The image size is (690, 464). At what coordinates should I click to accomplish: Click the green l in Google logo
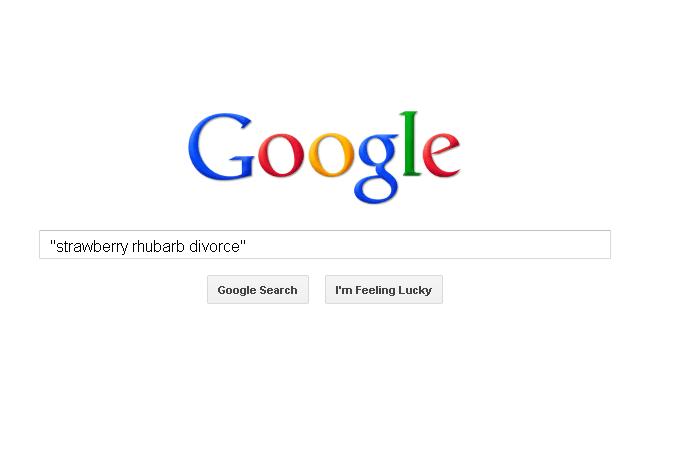pos(410,144)
